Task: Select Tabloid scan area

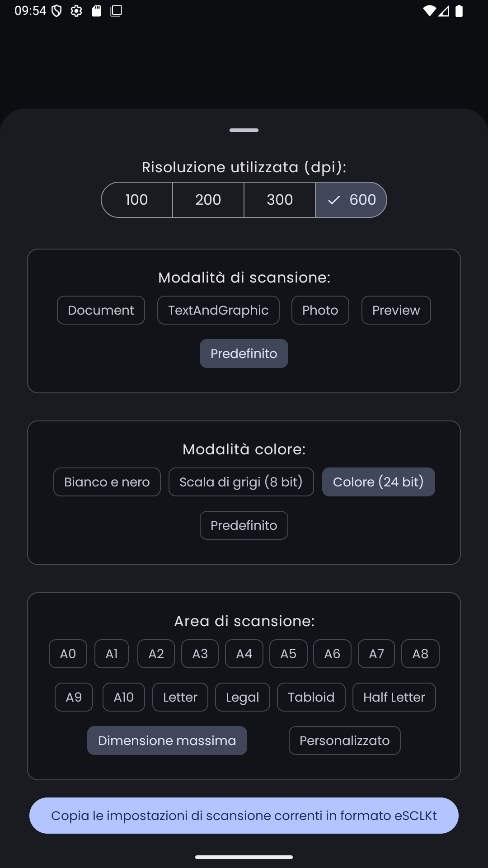Action: 311,697
